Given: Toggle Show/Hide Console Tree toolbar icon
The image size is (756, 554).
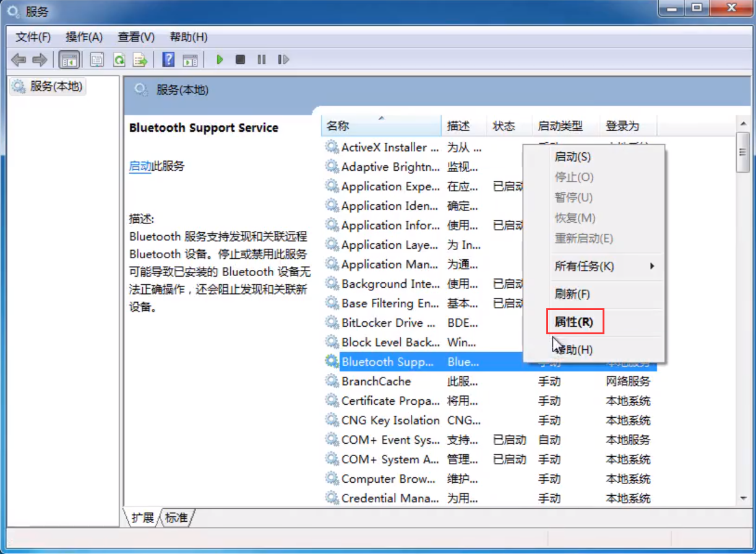Looking at the screenshot, I should [x=69, y=60].
